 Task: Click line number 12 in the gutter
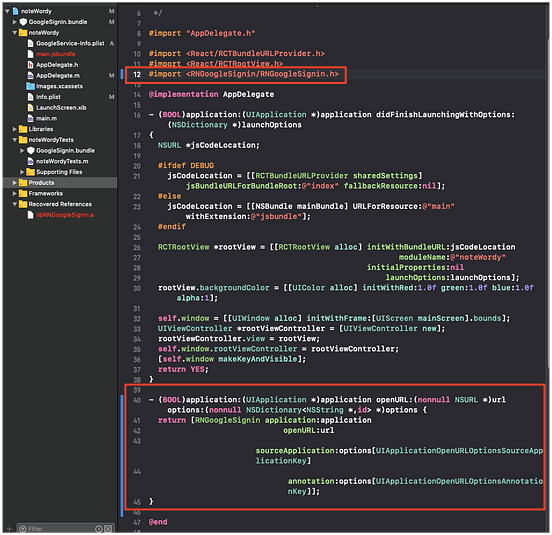(x=137, y=74)
